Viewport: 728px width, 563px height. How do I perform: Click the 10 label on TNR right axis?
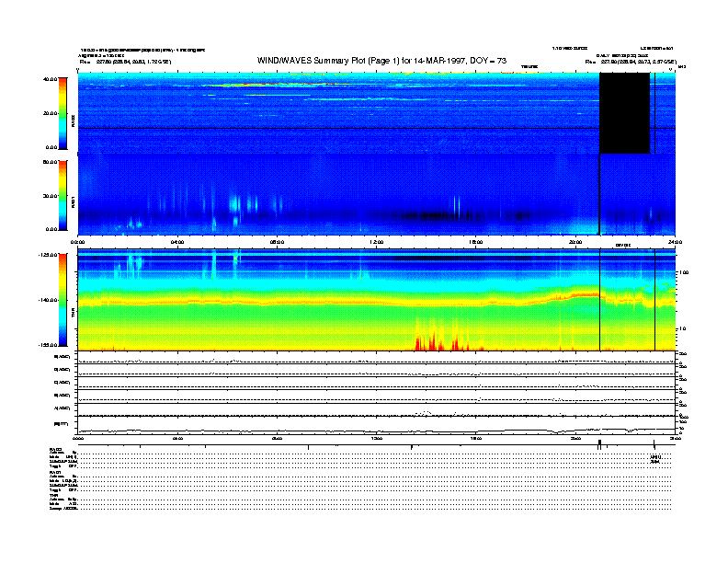(684, 329)
